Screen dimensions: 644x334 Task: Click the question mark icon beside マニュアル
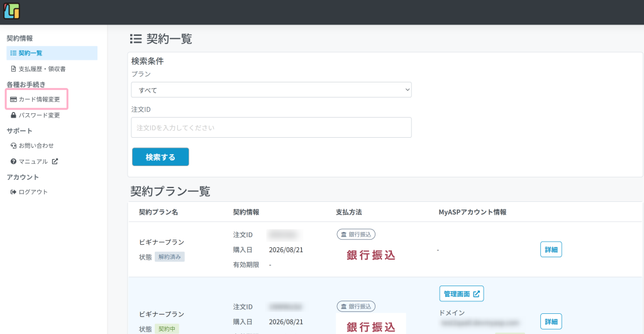[14, 162]
